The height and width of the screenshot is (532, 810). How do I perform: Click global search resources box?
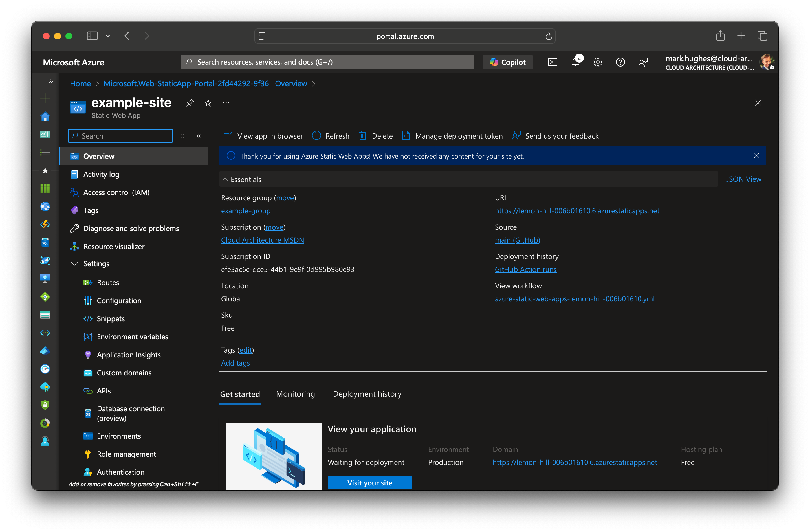(327, 62)
